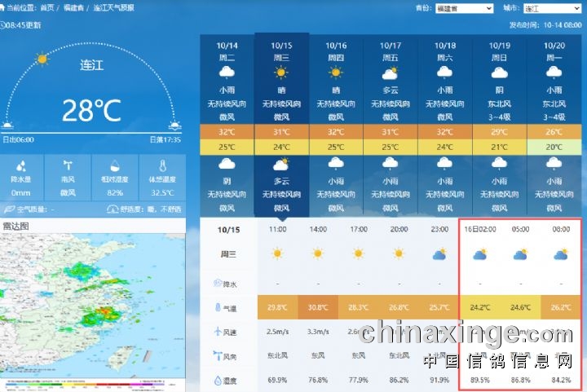Screen dimensions: 587x392
Task: Click the rain cloud icon under 10/18
Action: click(445, 73)
